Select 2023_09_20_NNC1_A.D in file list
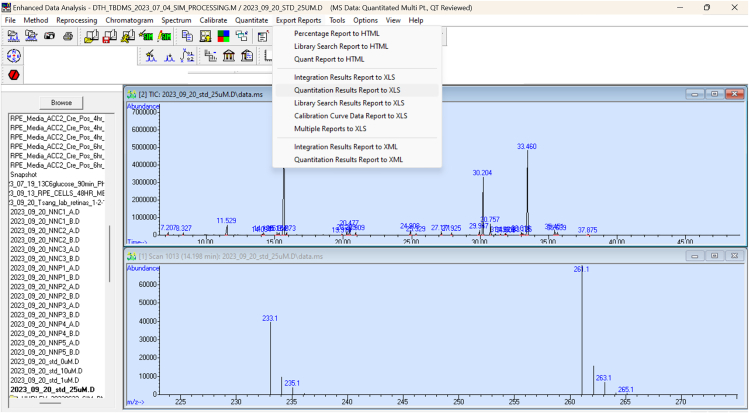 pyautogui.click(x=45, y=212)
